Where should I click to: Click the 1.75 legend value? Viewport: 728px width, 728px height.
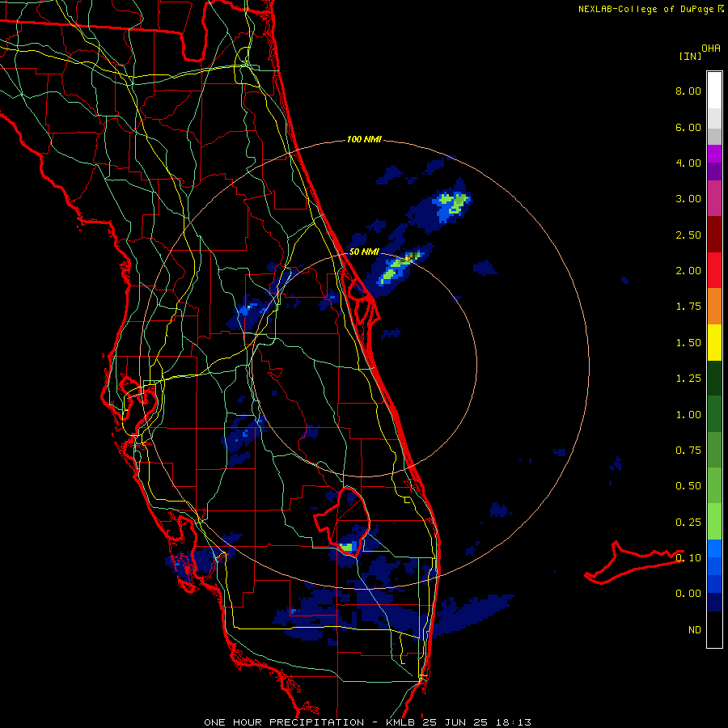[688, 307]
